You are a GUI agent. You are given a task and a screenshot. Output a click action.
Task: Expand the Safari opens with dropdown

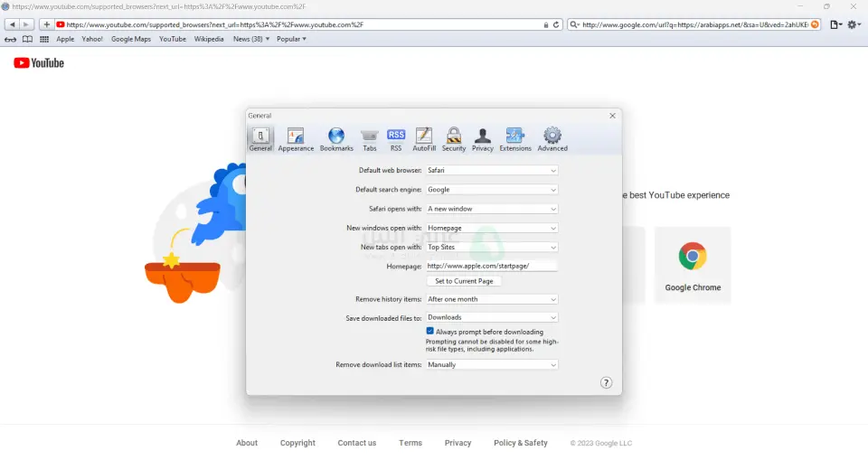pos(492,210)
